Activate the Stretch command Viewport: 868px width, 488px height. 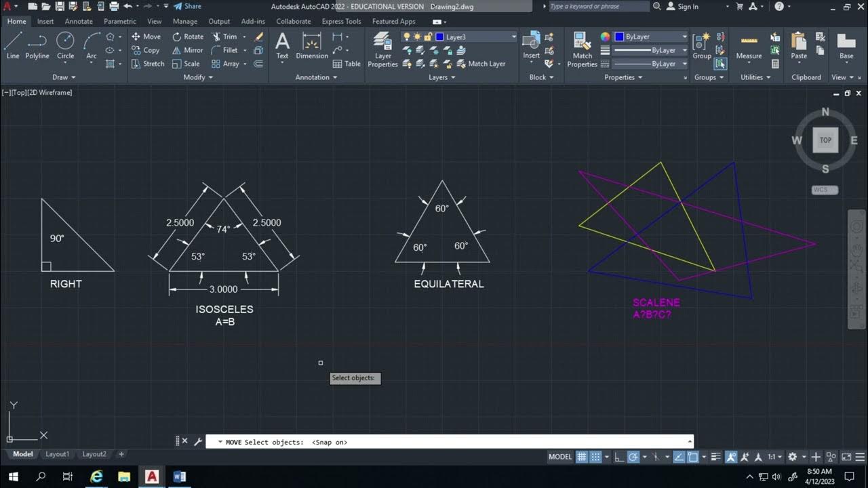tap(148, 64)
